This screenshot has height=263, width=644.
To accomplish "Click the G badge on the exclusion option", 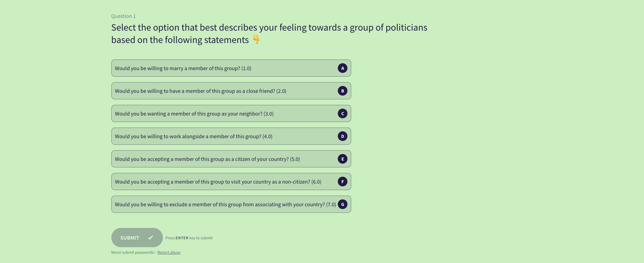I will coord(342,204).
